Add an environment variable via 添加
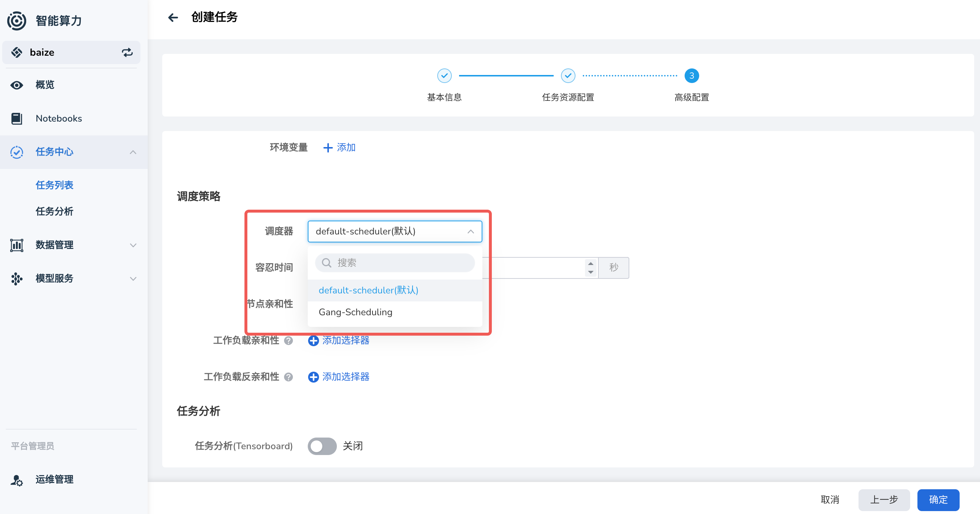The height and width of the screenshot is (514, 980). (339, 148)
